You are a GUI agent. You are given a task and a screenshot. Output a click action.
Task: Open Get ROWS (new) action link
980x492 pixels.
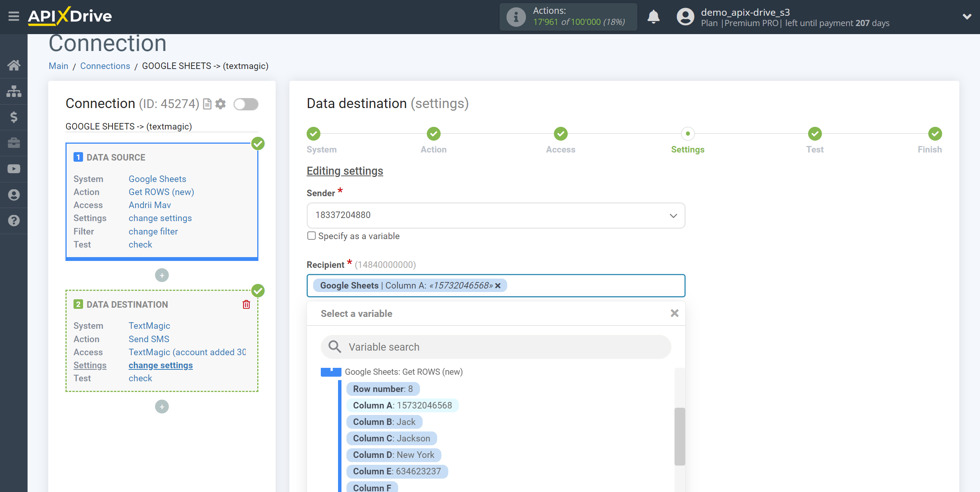point(161,192)
